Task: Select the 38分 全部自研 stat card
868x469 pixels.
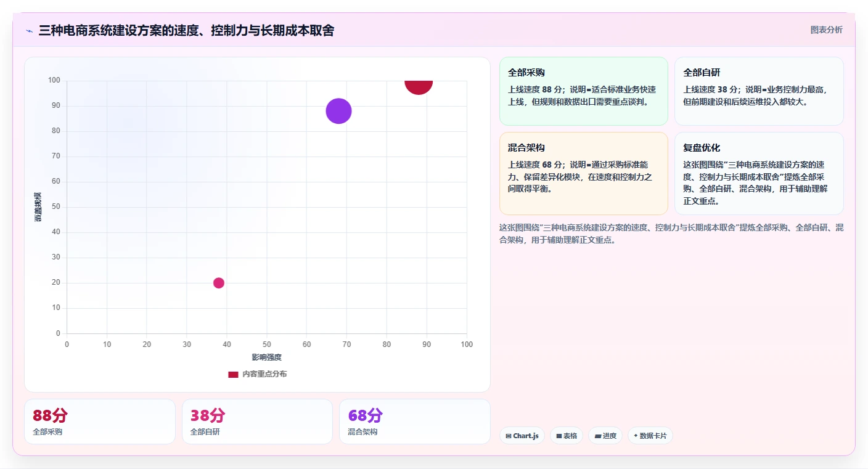Action: tap(257, 422)
